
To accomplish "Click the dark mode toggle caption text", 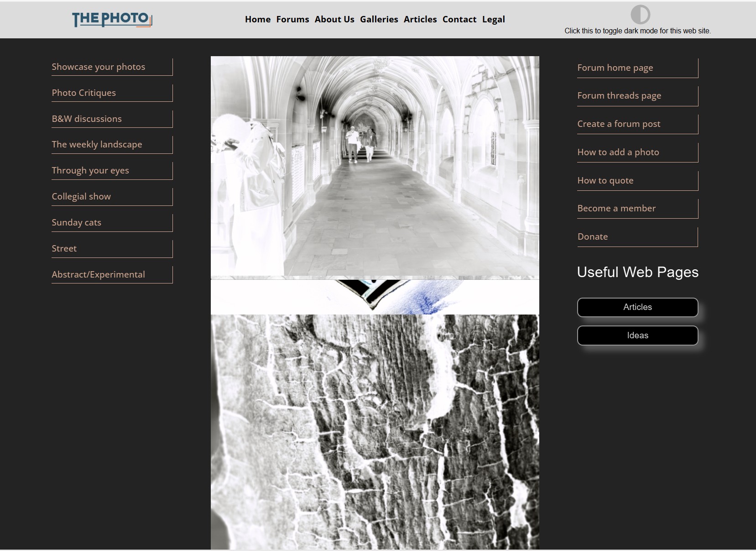I will click(x=637, y=31).
